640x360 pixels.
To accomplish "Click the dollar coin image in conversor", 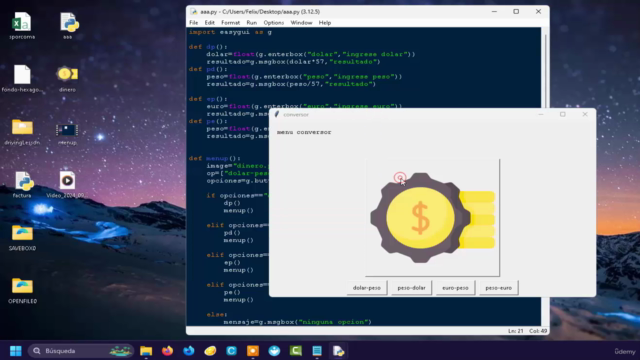I will (x=432, y=218).
